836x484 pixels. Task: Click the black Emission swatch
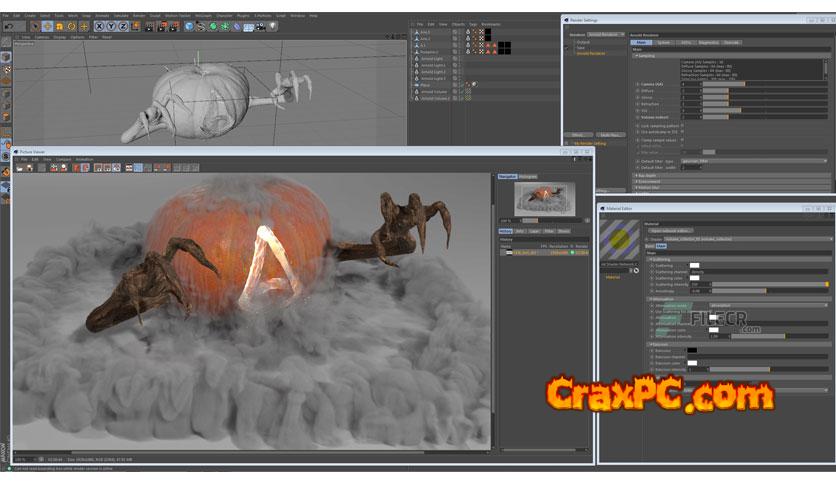(692, 350)
